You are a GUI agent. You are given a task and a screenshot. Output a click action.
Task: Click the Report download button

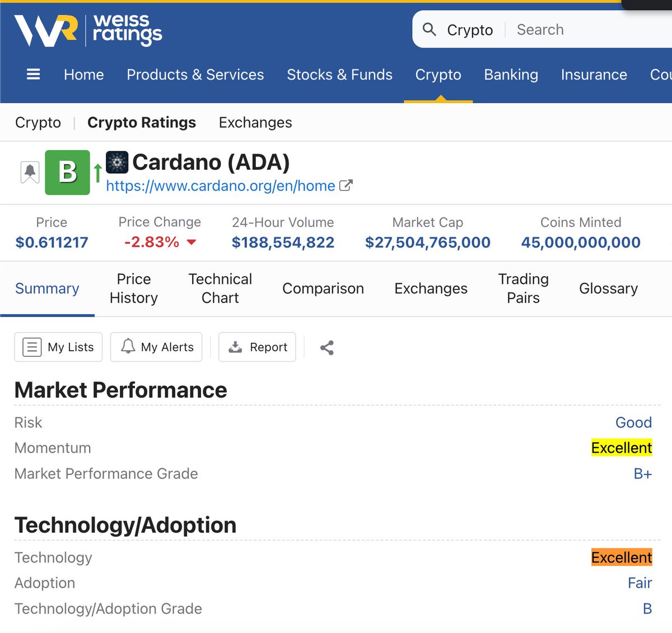point(257,347)
